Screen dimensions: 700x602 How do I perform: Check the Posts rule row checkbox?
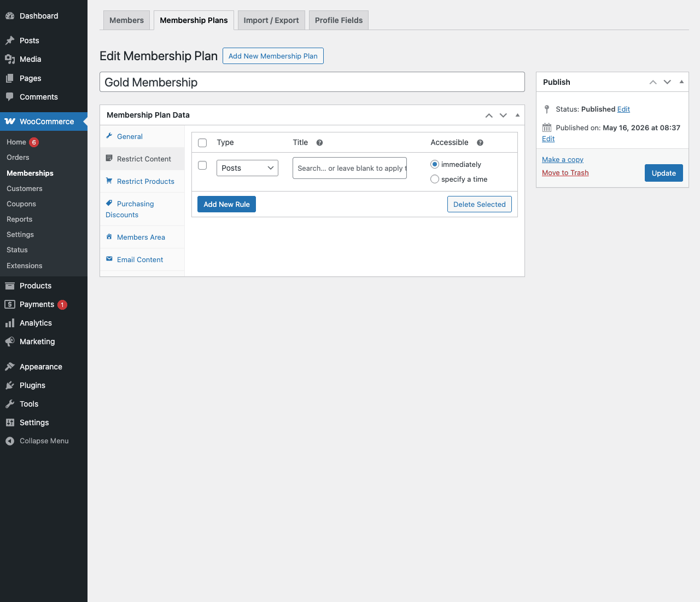(202, 165)
